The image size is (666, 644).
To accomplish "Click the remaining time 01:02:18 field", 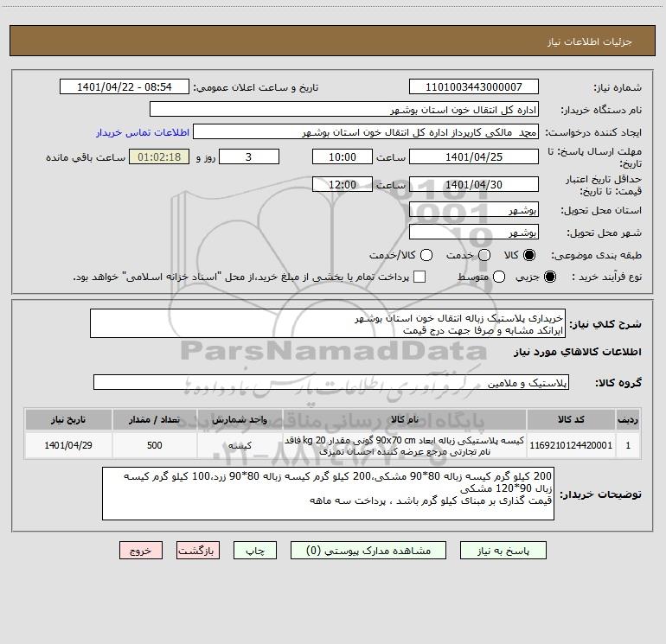I will click(159, 156).
